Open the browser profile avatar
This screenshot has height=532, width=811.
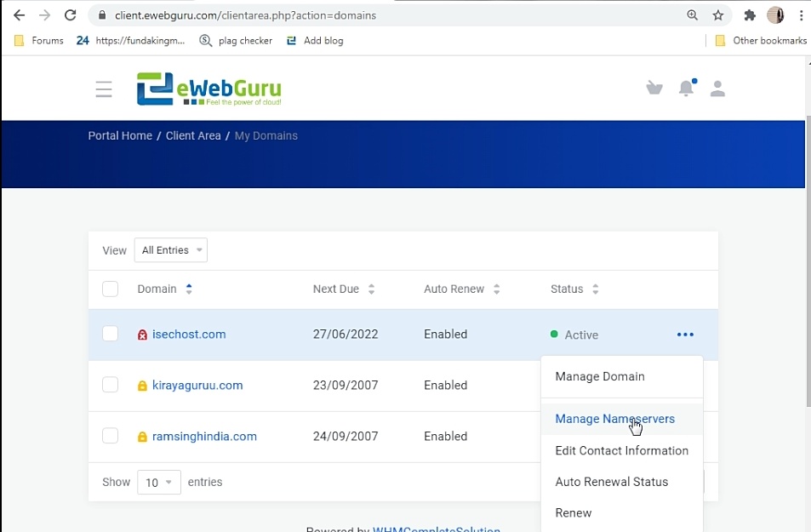[775, 15]
